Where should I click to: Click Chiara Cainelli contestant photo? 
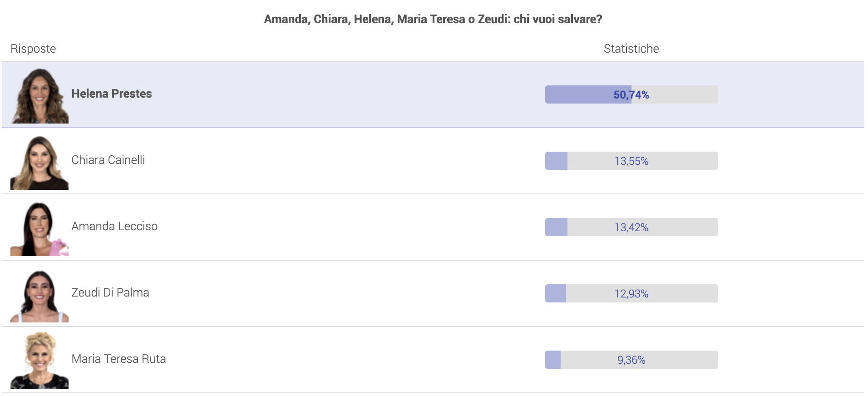[x=39, y=162]
